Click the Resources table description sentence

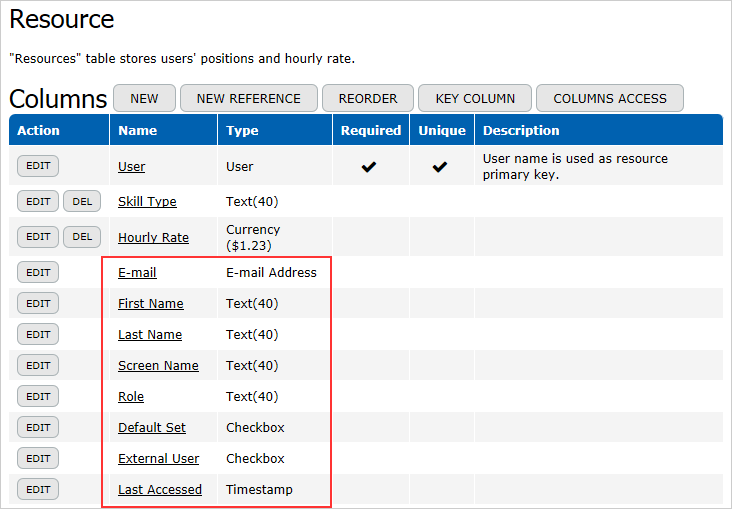(x=182, y=58)
